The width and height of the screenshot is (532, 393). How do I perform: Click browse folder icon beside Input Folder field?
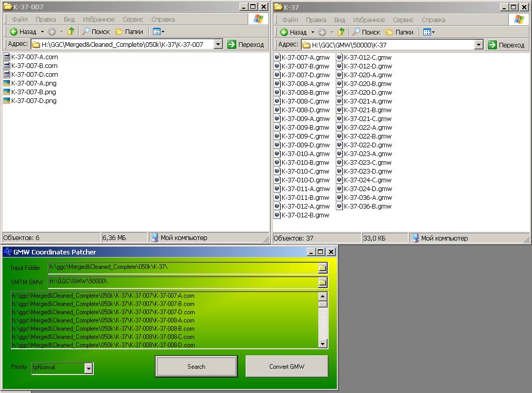tap(322, 268)
